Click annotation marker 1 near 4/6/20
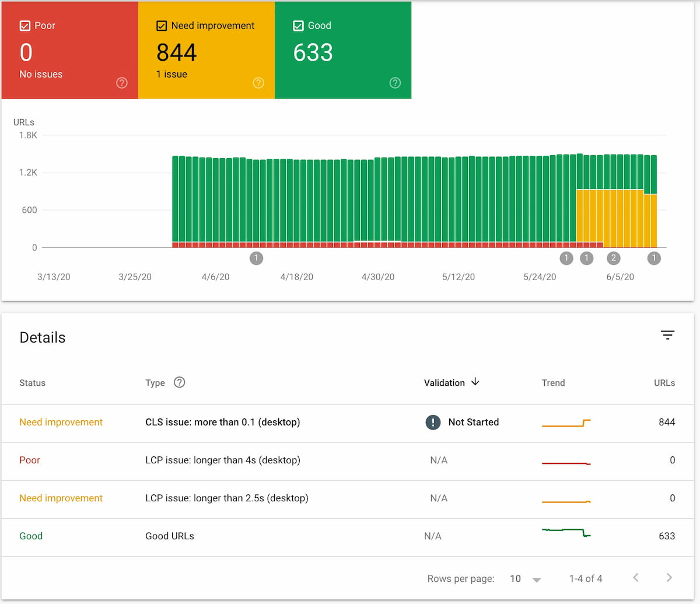Image resolution: width=700 pixels, height=604 pixels. pos(257,258)
